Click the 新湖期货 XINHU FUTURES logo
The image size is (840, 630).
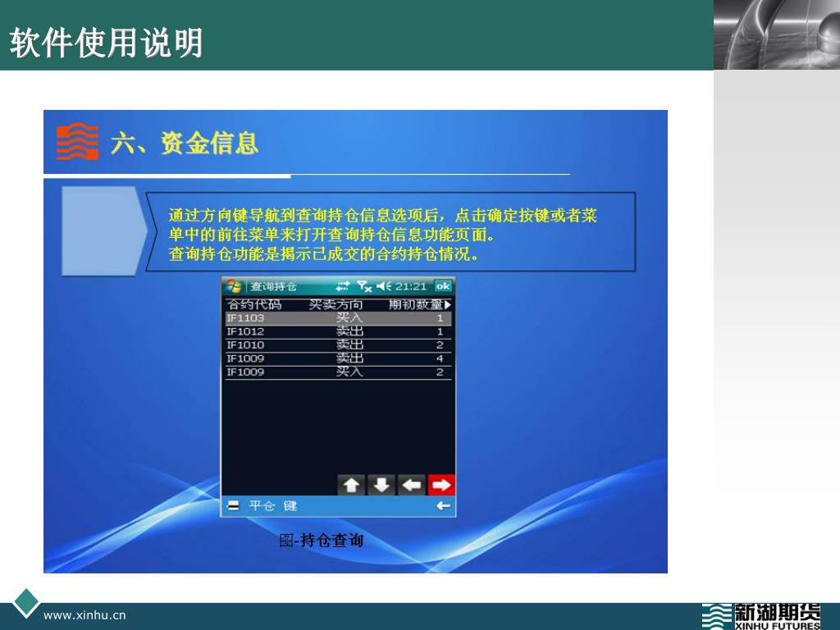point(761,616)
